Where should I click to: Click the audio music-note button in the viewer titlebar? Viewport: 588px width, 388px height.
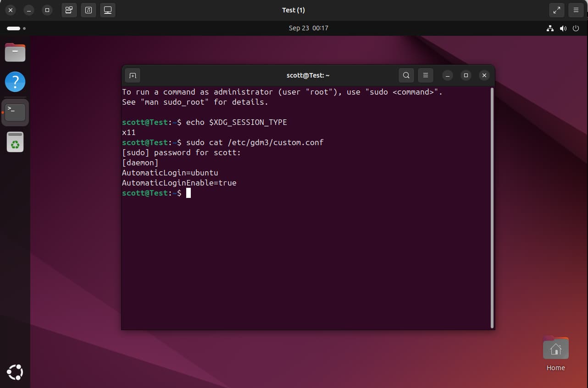click(x=89, y=10)
